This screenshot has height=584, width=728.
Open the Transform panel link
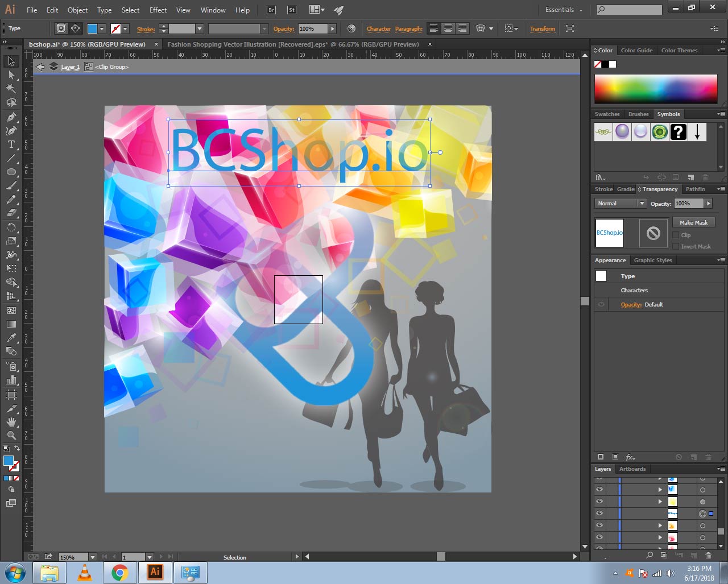coord(542,28)
